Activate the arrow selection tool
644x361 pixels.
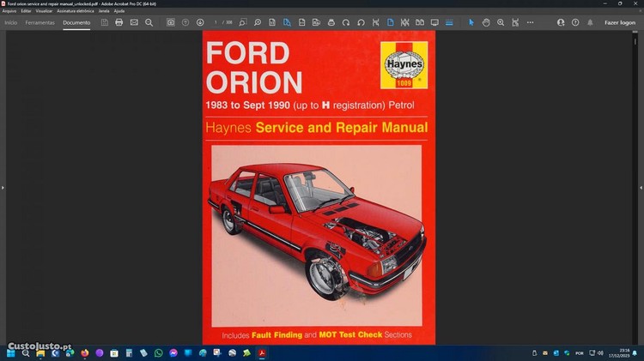[471, 22]
